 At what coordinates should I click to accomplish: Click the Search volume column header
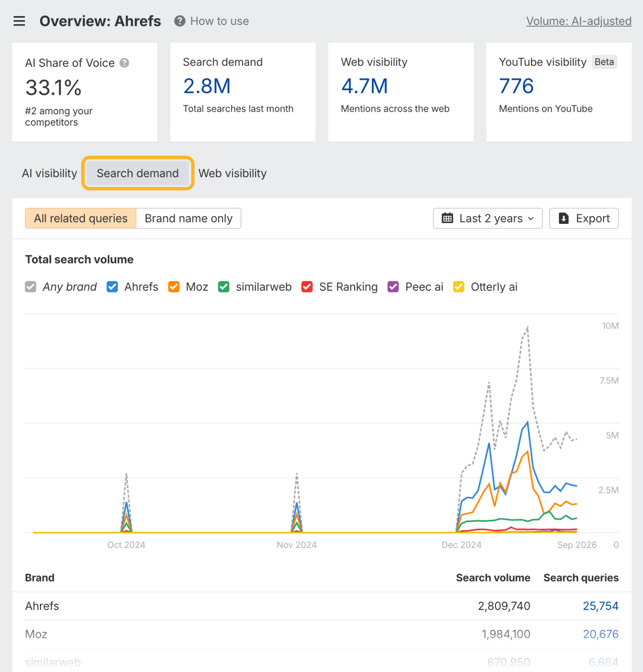(493, 578)
